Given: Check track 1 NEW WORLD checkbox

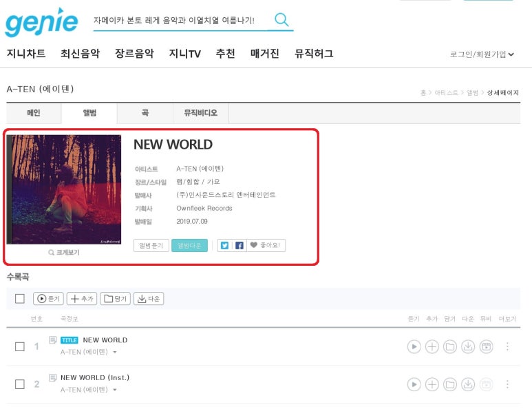Looking at the screenshot, I should coord(20,346).
